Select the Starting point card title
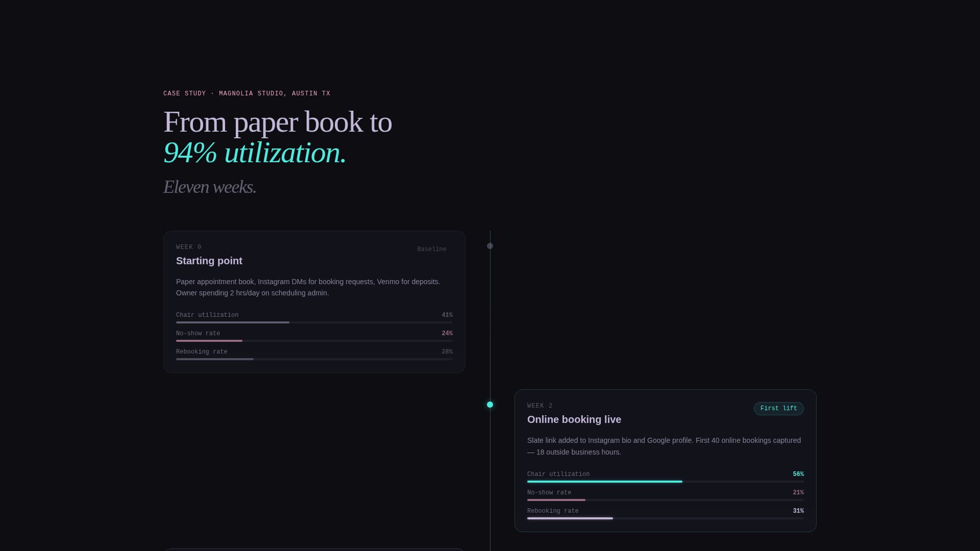The image size is (980, 551). point(209,261)
